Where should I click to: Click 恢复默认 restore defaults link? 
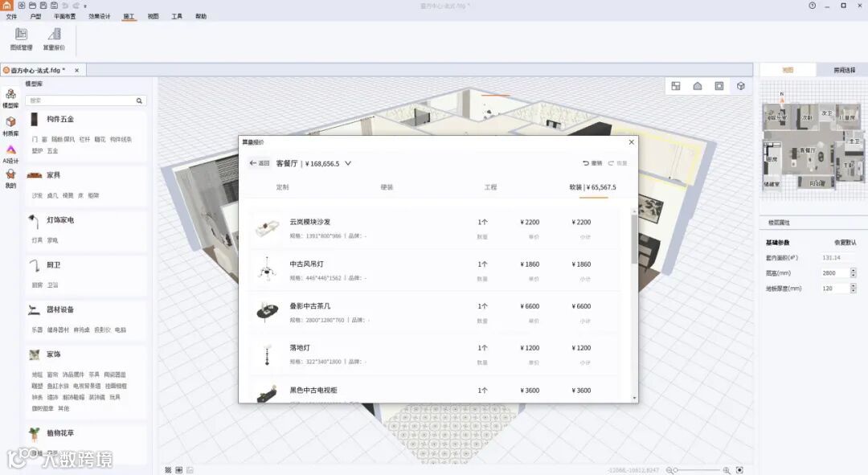click(x=845, y=243)
